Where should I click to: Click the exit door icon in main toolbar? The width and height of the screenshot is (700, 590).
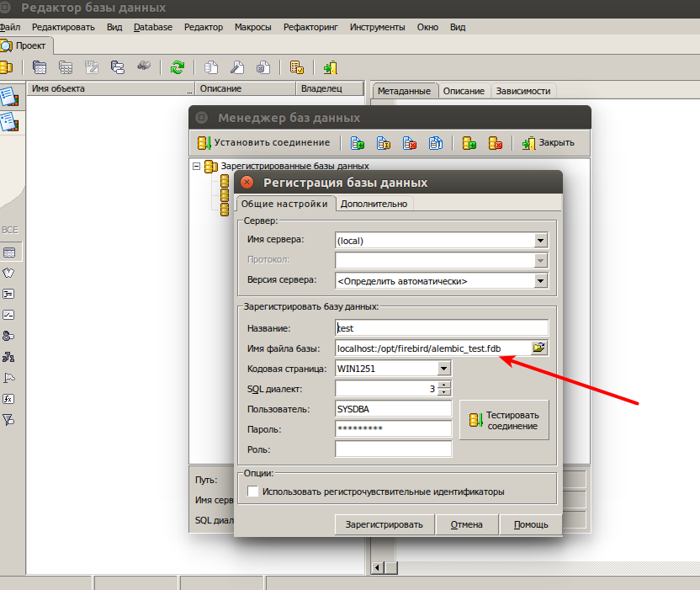click(331, 67)
